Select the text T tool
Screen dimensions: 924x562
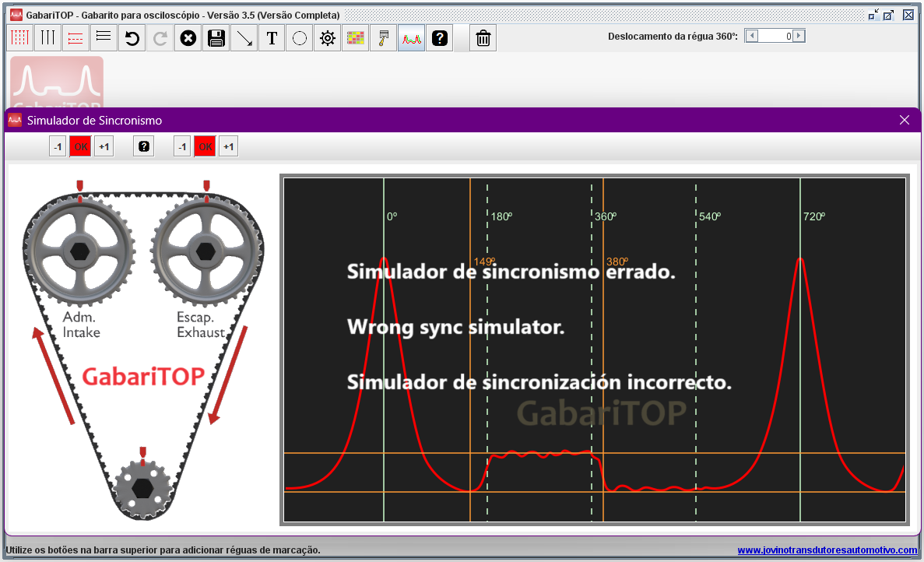[272, 38]
